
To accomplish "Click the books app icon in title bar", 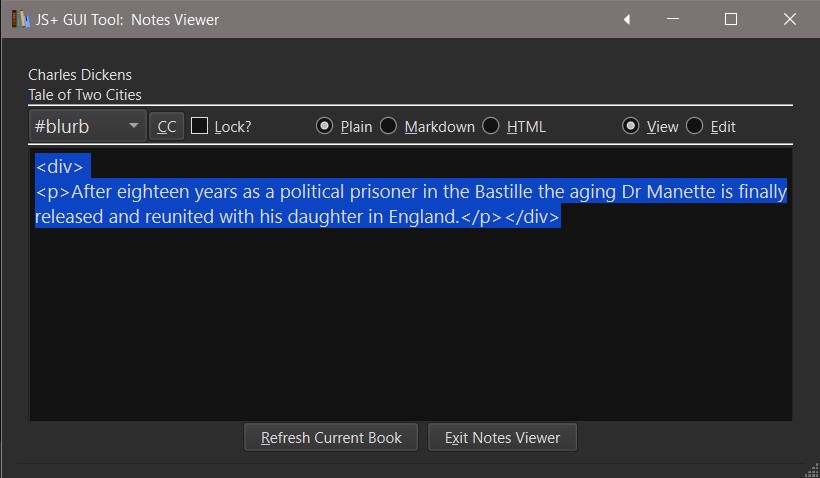I will tap(20, 19).
